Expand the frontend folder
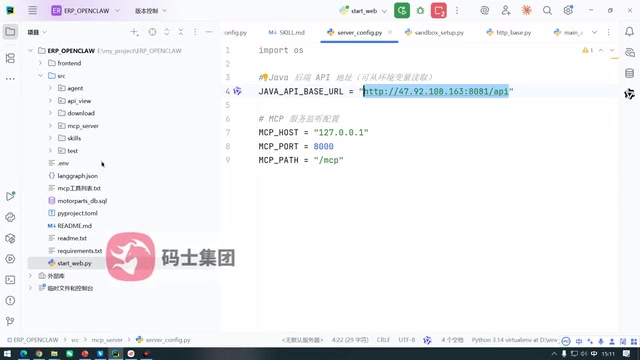 [40, 63]
